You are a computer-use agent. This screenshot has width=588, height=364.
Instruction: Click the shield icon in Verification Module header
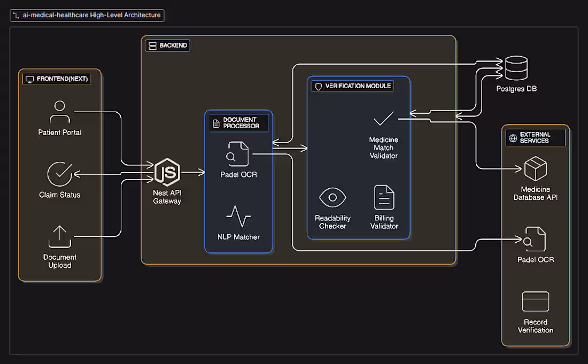pos(319,87)
